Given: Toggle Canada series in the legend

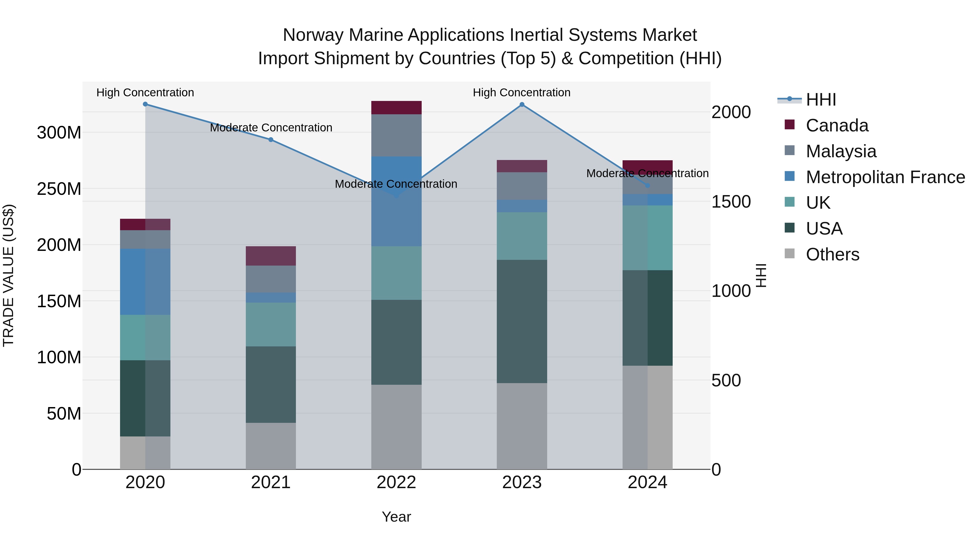Looking at the screenshot, I should click(826, 125).
